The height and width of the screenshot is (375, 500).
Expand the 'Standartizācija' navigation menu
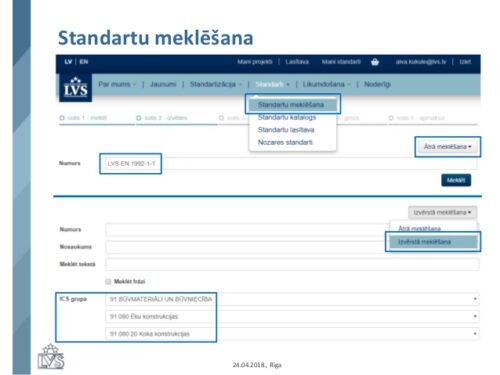click(215, 84)
